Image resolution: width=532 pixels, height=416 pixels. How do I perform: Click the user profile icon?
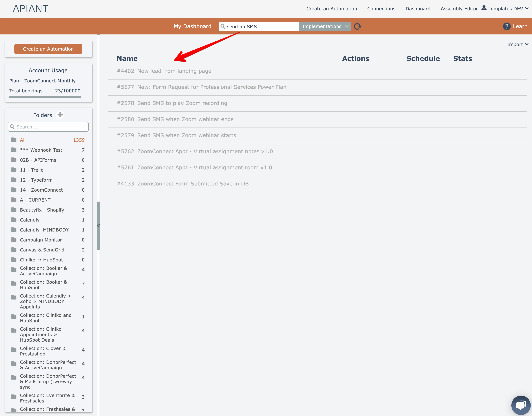pyautogui.click(x=484, y=8)
